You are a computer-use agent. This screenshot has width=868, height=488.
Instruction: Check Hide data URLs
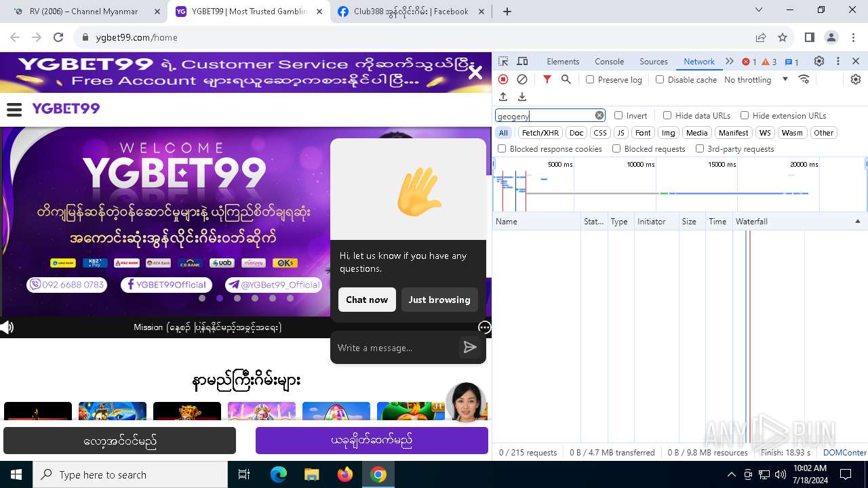[x=667, y=115]
